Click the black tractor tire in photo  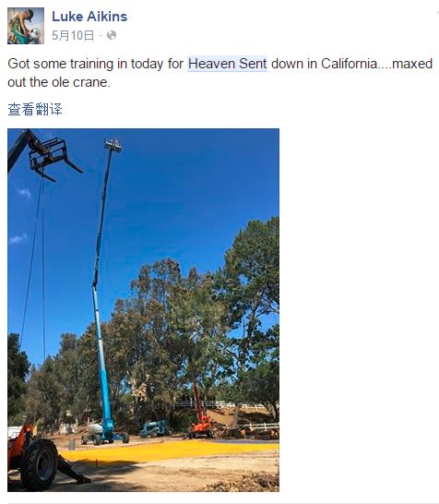pyautogui.click(x=39, y=464)
